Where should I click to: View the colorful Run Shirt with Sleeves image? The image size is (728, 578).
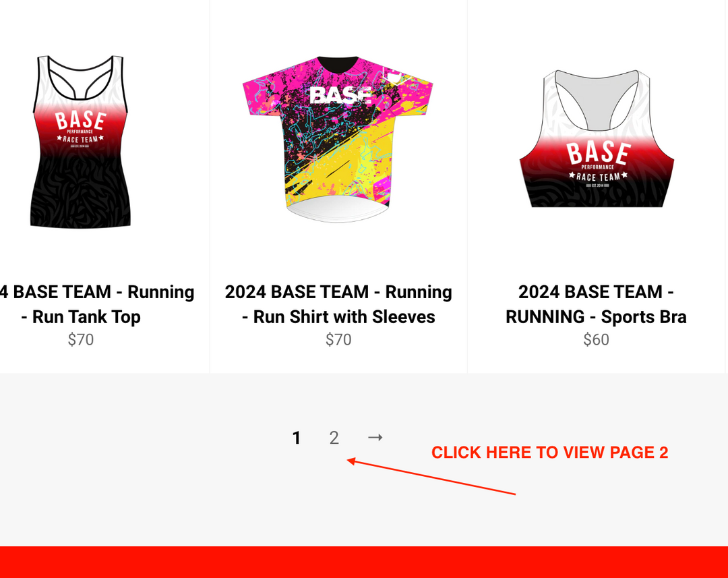(x=338, y=140)
